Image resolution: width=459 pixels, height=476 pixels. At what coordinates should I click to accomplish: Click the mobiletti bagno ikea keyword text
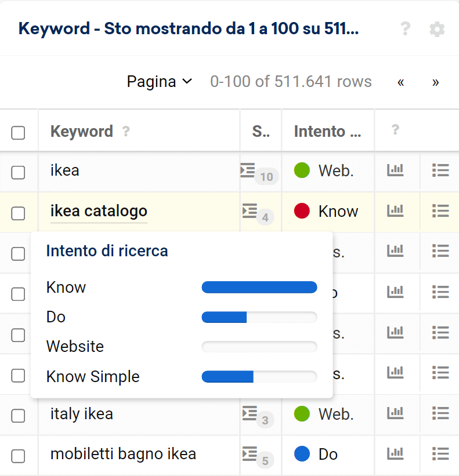point(123,454)
